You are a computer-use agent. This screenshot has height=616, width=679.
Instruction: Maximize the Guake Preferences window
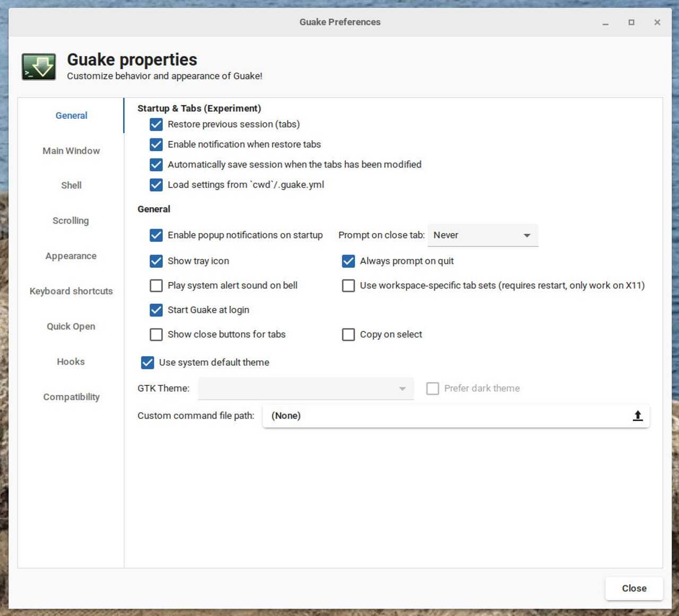631,22
